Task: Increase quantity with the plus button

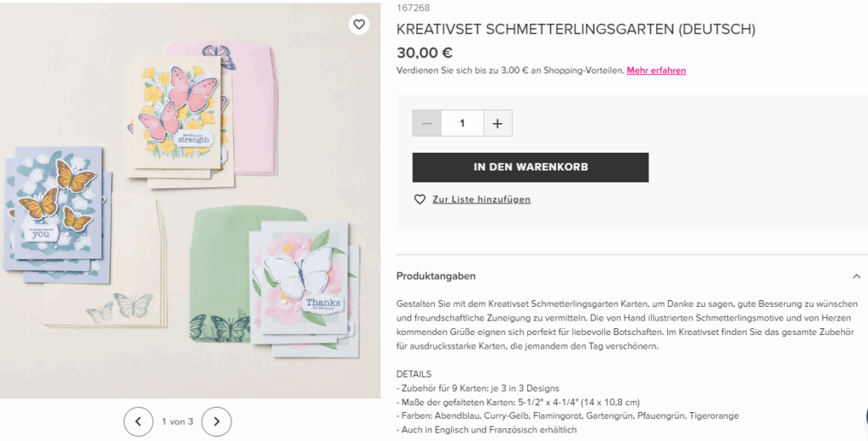Action: coord(498,123)
